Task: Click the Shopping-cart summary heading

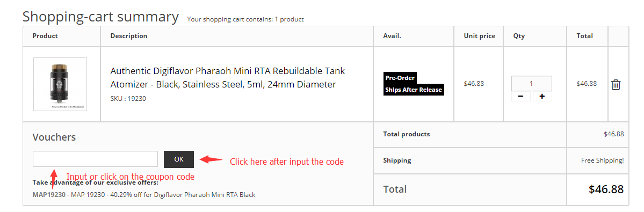Action: (100, 17)
